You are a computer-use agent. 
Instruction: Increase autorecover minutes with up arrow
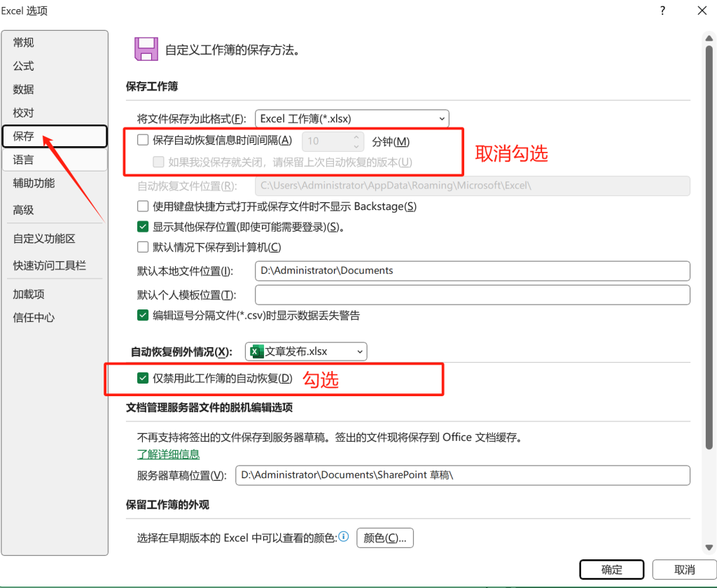[356, 136]
